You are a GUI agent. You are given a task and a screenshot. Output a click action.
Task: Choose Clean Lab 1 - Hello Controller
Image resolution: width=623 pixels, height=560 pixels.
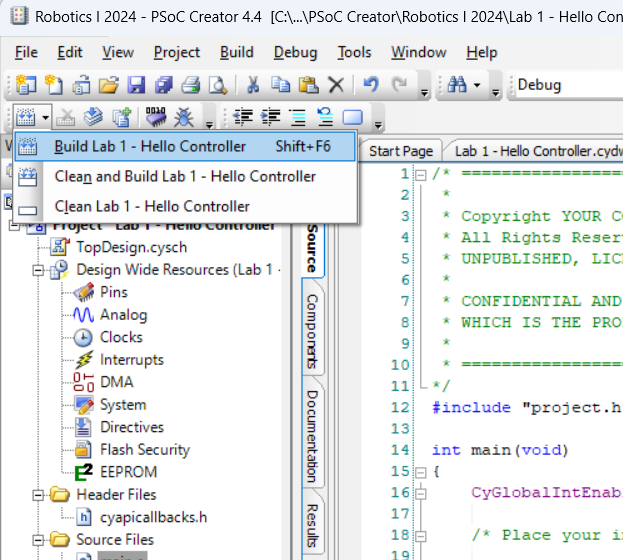tap(185, 207)
